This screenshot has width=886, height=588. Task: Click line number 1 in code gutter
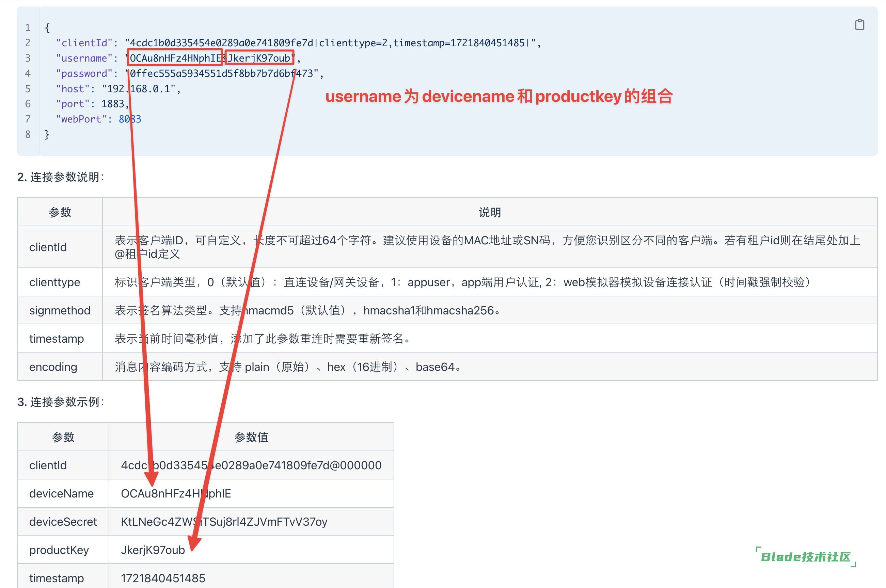[x=28, y=27]
